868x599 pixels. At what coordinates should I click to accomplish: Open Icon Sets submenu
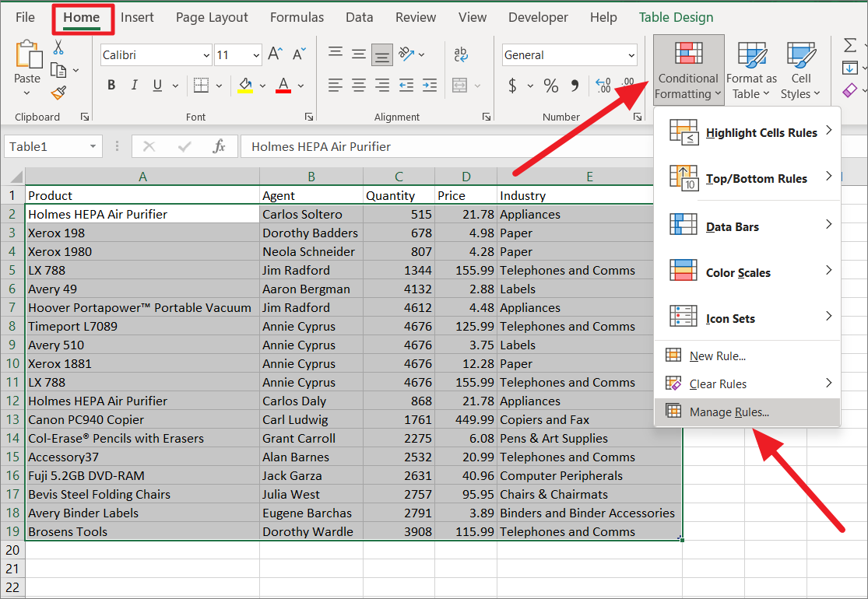tap(747, 318)
